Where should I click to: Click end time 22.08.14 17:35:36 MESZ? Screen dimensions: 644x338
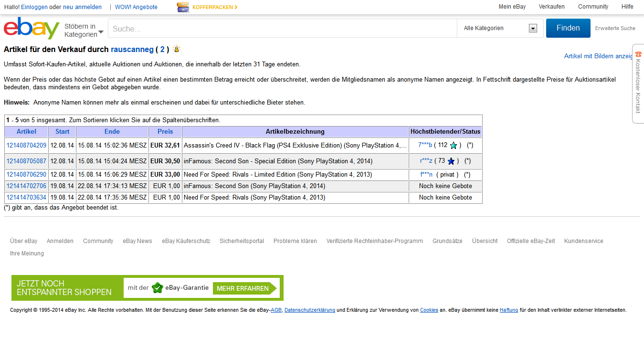coord(112,198)
